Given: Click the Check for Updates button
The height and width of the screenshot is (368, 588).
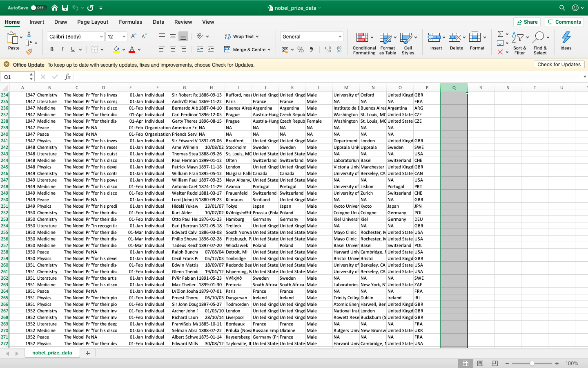Looking at the screenshot, I should pos(559,64).
